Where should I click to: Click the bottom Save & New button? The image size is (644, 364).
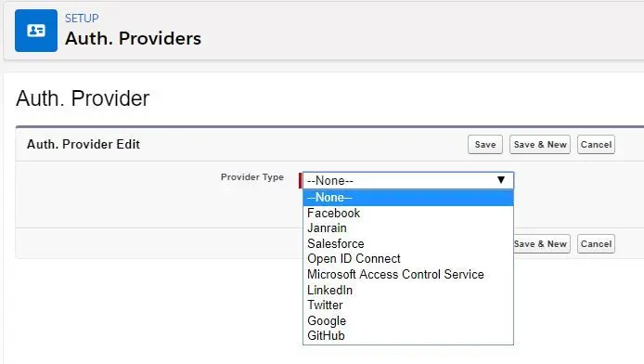[542, 244]
